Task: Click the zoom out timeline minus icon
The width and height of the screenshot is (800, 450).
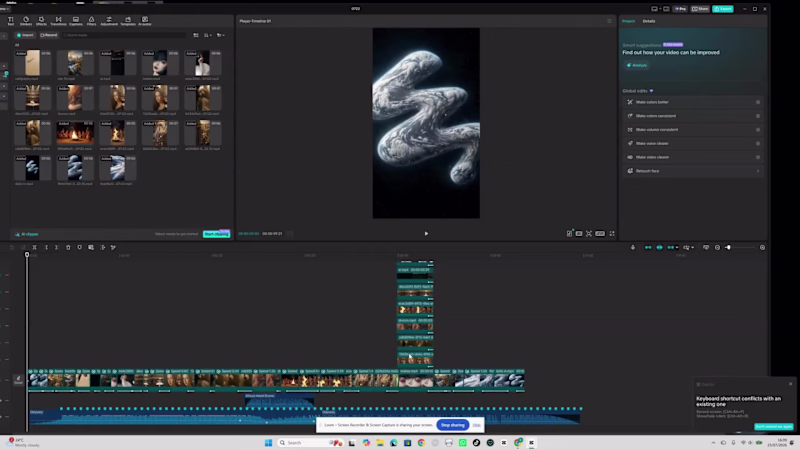Action: (x=717, y=247)
